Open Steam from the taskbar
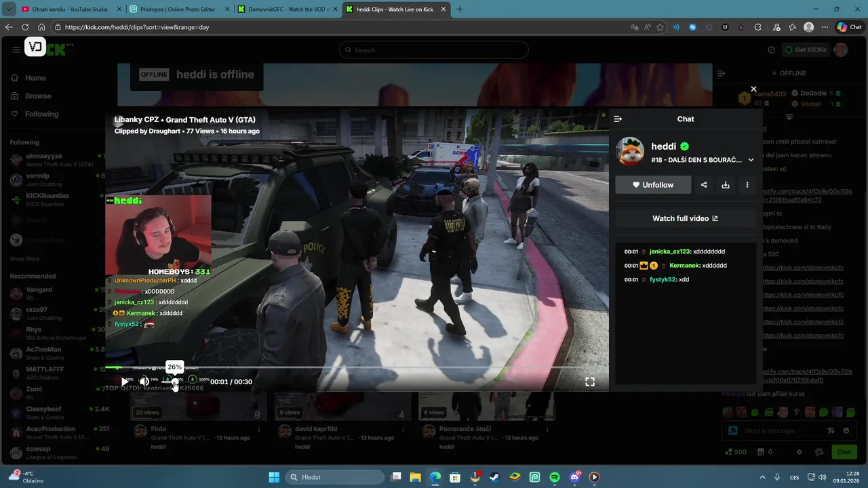The height and width of the screenshot is (488, 868). (x=494, y=477)
